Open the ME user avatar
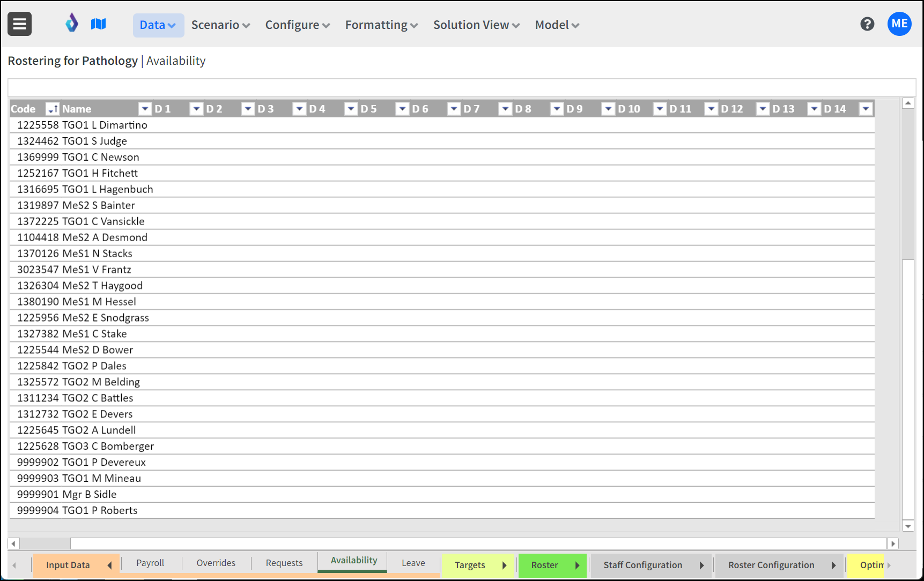The image size is (924, 581). click(x=899, y=24)
